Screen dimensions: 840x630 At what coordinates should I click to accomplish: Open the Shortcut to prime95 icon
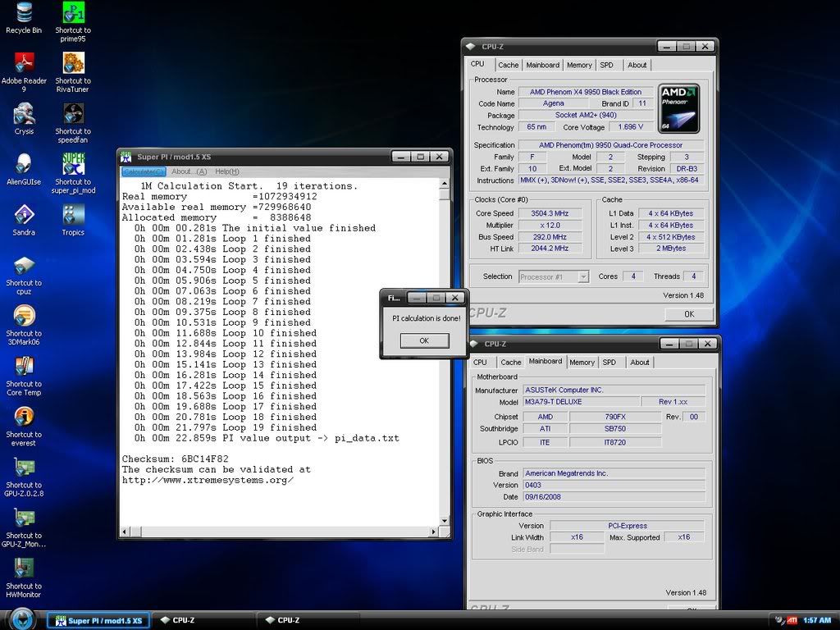(73, 22)
